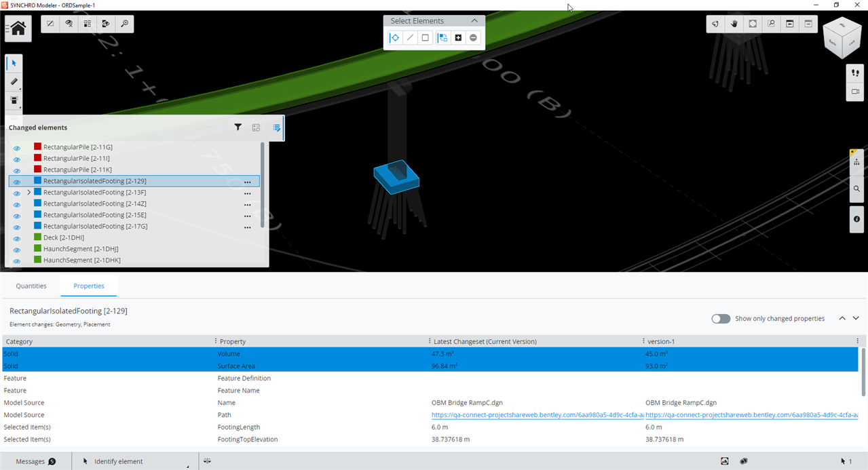Toggle Show only changed properties
The height and width of the screenshot is (470, 868).
(721, 318)
